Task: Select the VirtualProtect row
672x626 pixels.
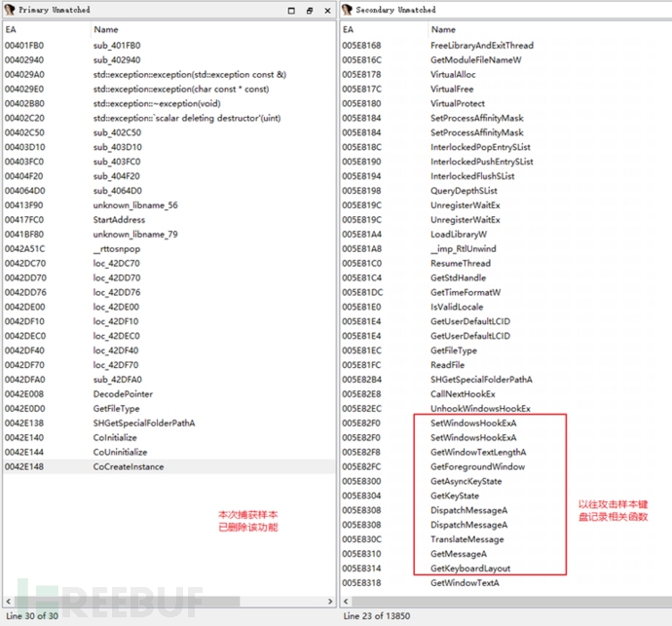Action: click(506, 104)
